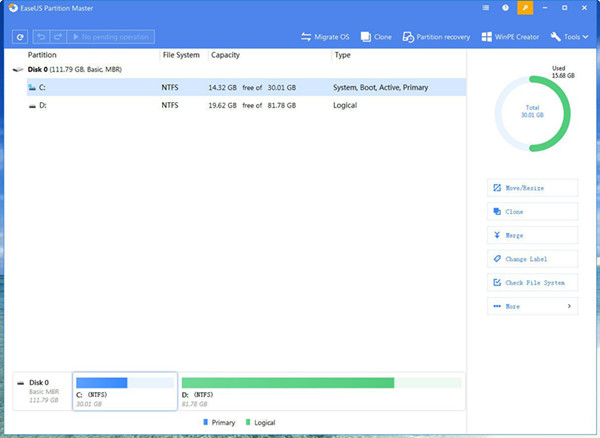Launch Clone from the top toolbar

click(x=375, y=37)
